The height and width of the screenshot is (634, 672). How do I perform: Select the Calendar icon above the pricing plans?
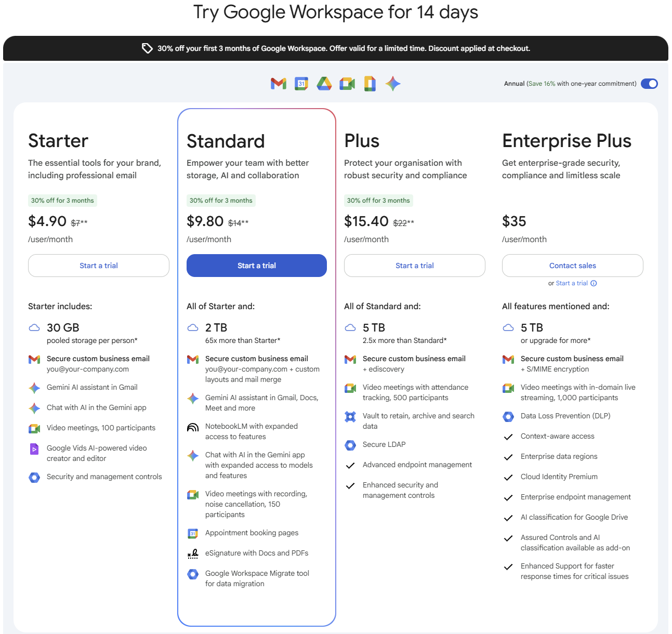coord(301,83)
